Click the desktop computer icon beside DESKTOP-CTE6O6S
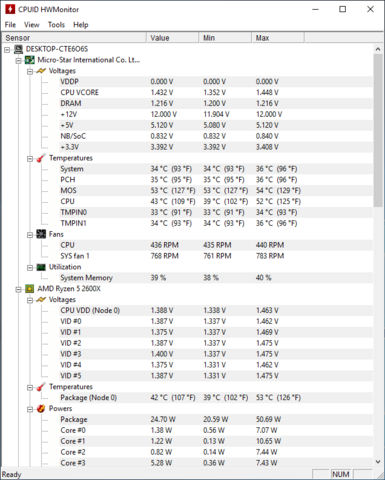 click(x=18, y=49)
